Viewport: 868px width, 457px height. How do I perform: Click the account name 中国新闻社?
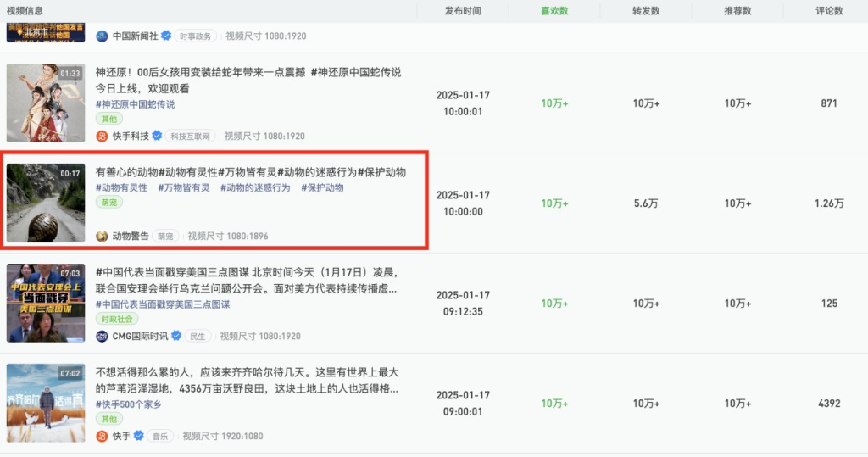pos(136,36)
